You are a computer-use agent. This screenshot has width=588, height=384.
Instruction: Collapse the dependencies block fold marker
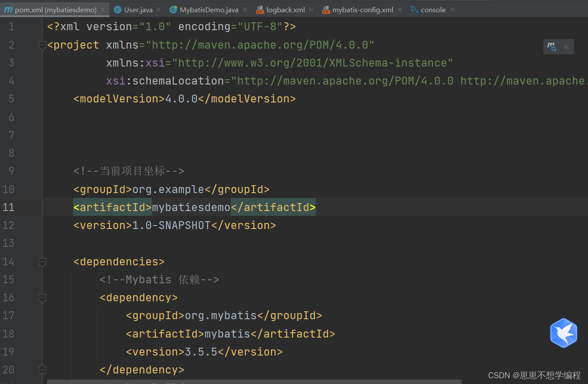[x=42, y=262]
